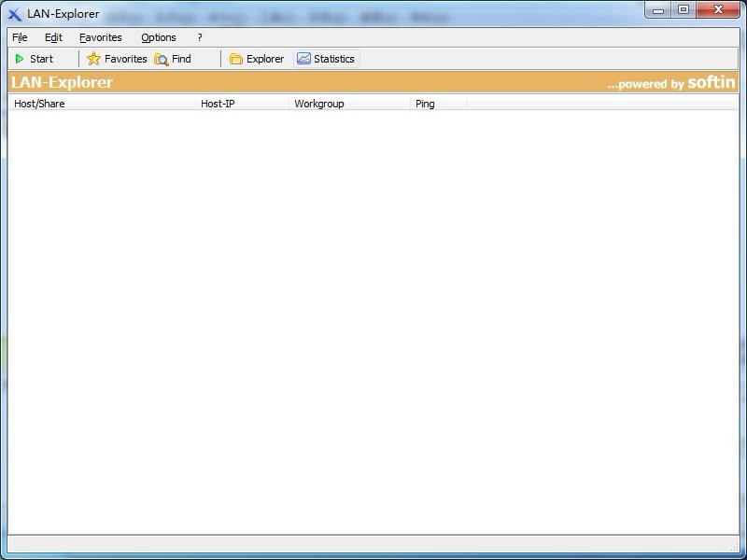Click the LAN-Explorer title bar app icon
The height and width of the screenshot is (560, 747).
[14, 14]
